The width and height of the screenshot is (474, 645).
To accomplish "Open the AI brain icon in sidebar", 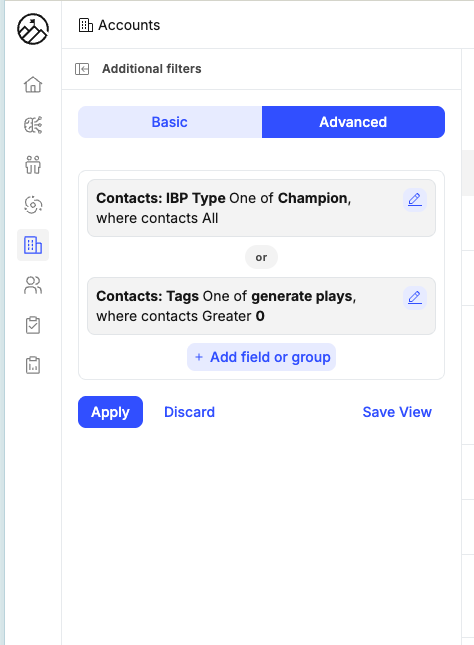I will (x=33, y=125).
